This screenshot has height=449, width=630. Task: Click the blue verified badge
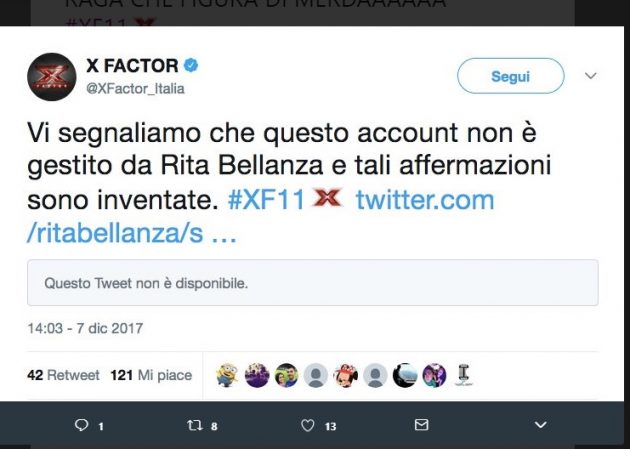tap(191, 66)
